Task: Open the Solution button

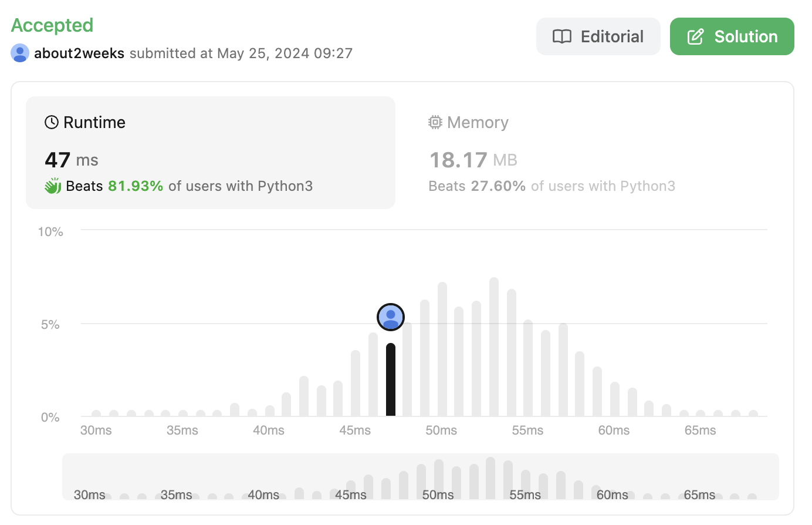Action: pyautogui.click(x=732, y=36)
